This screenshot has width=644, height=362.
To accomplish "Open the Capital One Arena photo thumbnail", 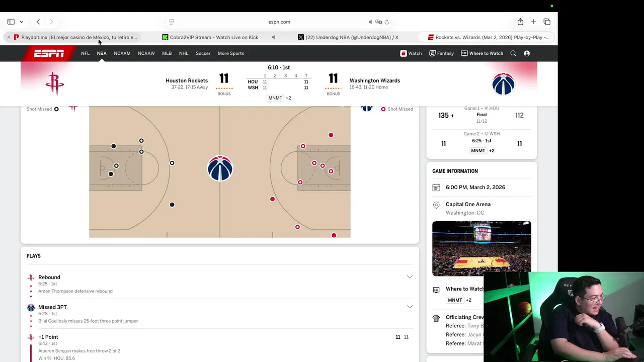I will coord(481,248).
